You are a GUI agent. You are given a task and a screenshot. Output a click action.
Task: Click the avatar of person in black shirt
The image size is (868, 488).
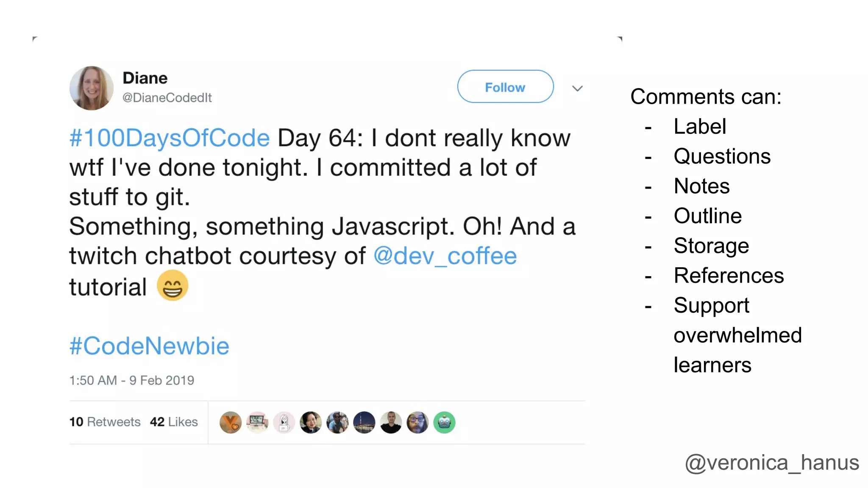pos(391,422)
